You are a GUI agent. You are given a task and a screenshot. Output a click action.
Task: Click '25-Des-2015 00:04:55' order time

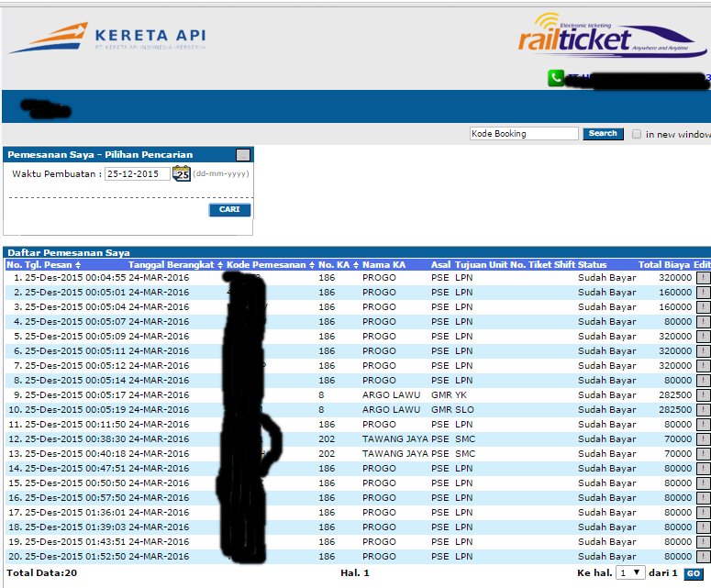75,278
